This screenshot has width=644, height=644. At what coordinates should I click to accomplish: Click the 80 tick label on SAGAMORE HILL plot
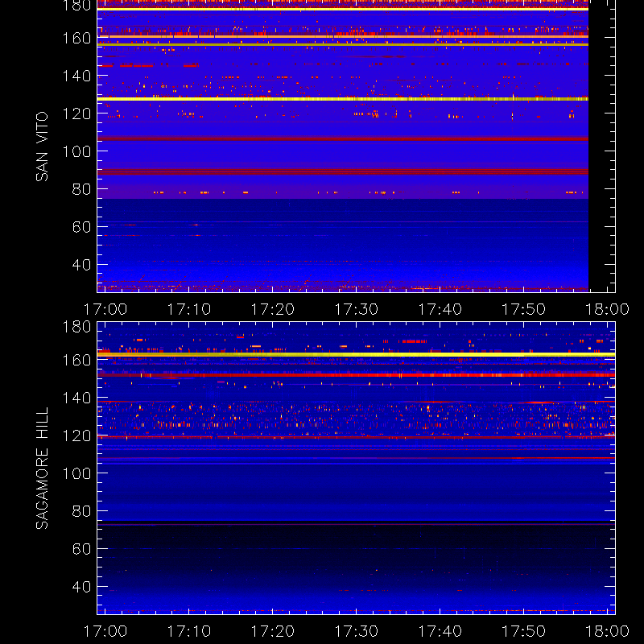81,511
